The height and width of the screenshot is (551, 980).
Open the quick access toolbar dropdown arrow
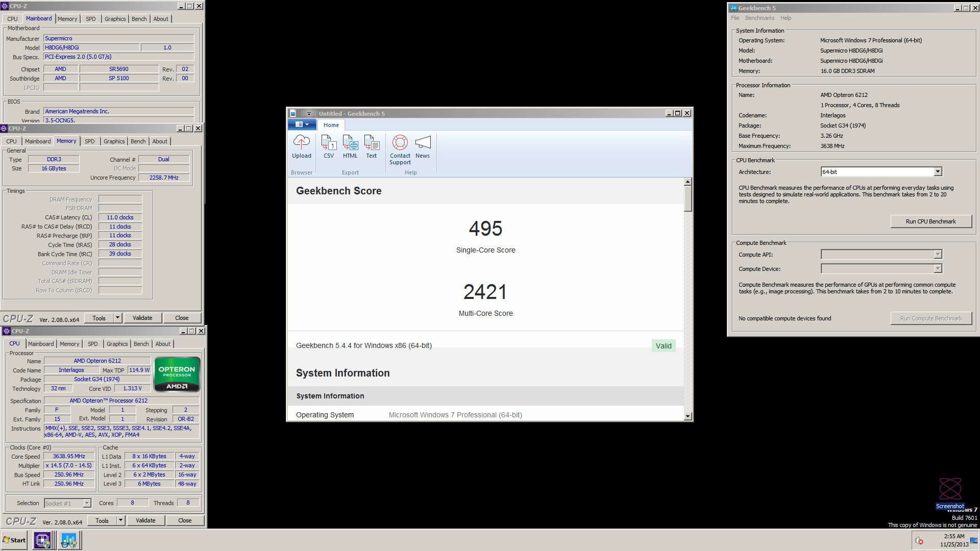point(308,113)
